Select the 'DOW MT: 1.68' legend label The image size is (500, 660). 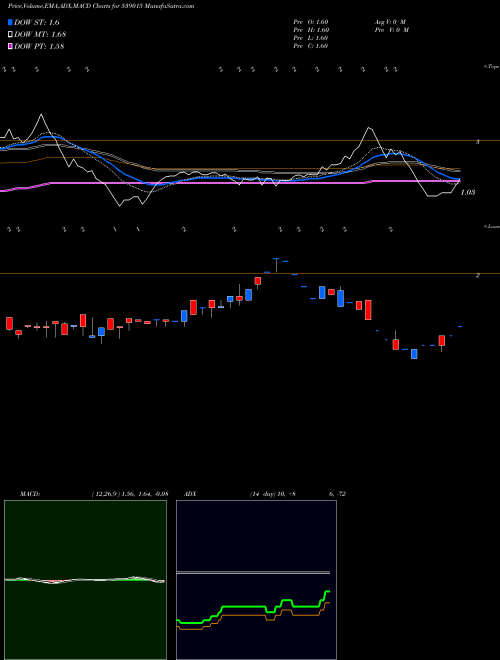[40, 35]
